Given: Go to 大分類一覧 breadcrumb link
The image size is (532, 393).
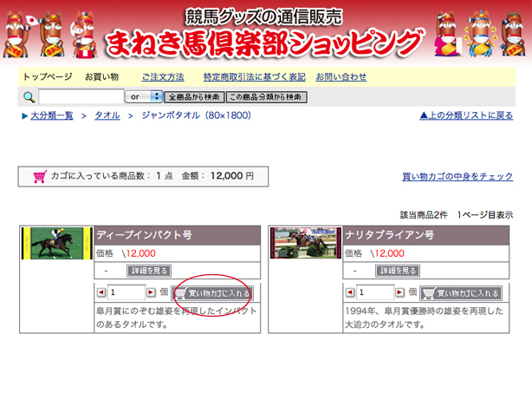Looking at the screenshot, I should tap(52, 116).
